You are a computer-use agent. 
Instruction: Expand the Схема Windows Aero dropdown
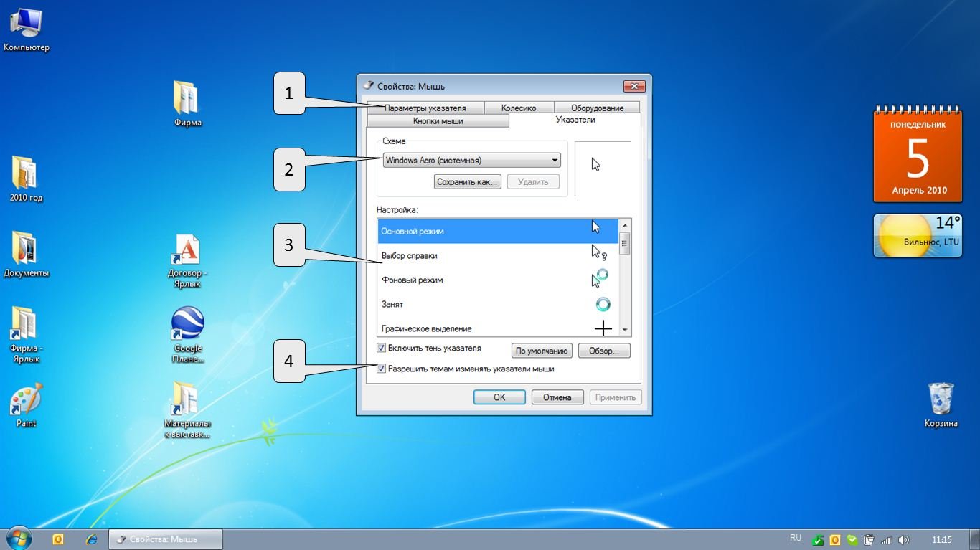(555, 161)
